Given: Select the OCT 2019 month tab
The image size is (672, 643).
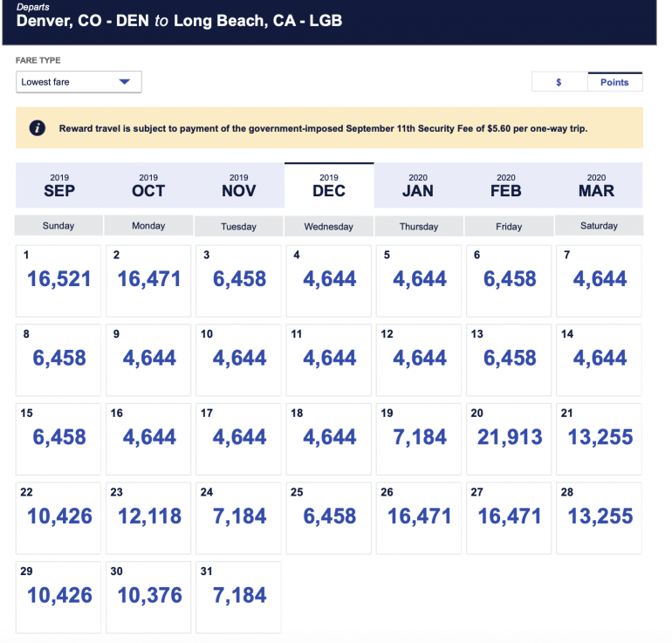Looking at the screenshot, I should pyautogui.click(x=148, y=185).
